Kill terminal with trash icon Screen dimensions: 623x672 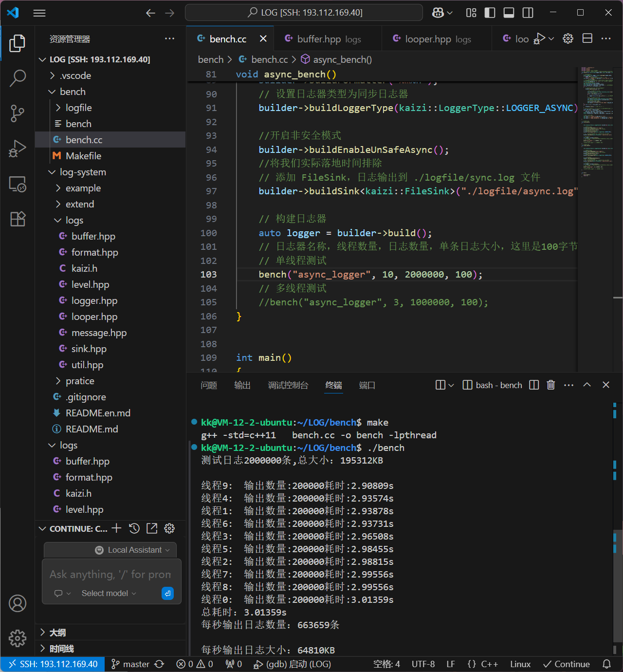[x=551, y=385]
